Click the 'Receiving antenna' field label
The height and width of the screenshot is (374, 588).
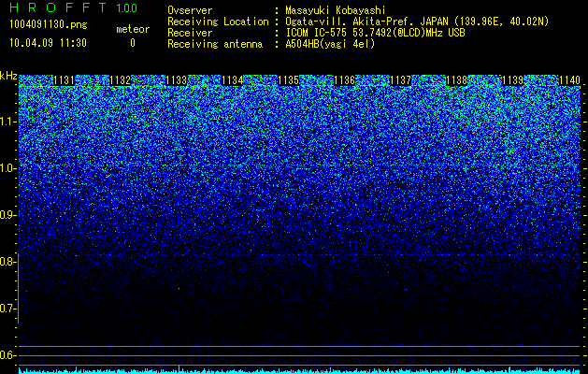pyautogui.click(x=215, y=44)
